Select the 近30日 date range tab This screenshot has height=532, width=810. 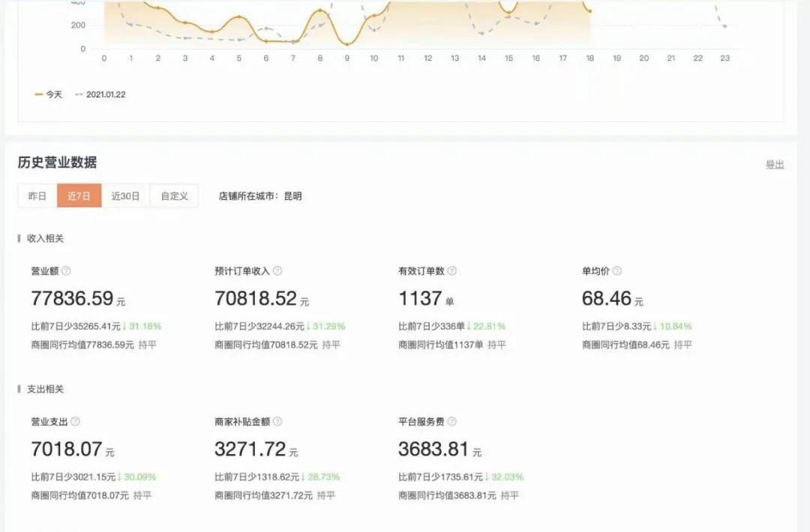click(124, 195)
